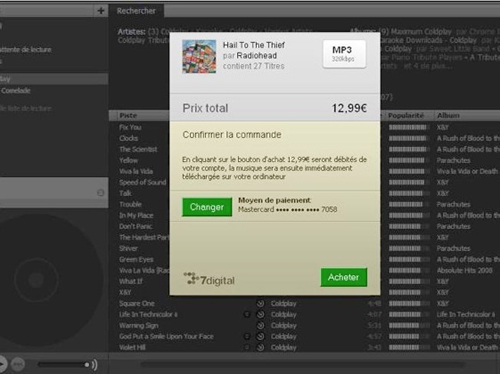Viewport: 500px width, 374px height.
Task: Open Coldplay artist in Square One row
Action: tap(284, 303)
